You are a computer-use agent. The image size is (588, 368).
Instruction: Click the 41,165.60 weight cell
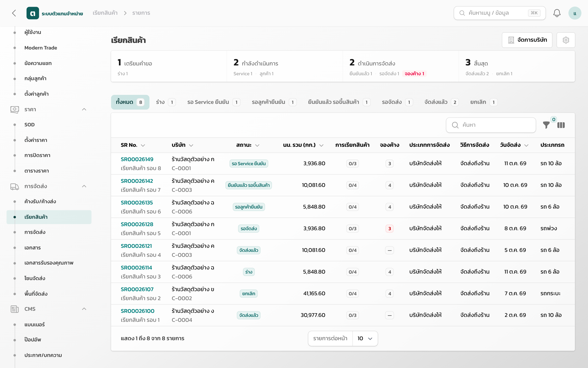click(x=314, y=294)
